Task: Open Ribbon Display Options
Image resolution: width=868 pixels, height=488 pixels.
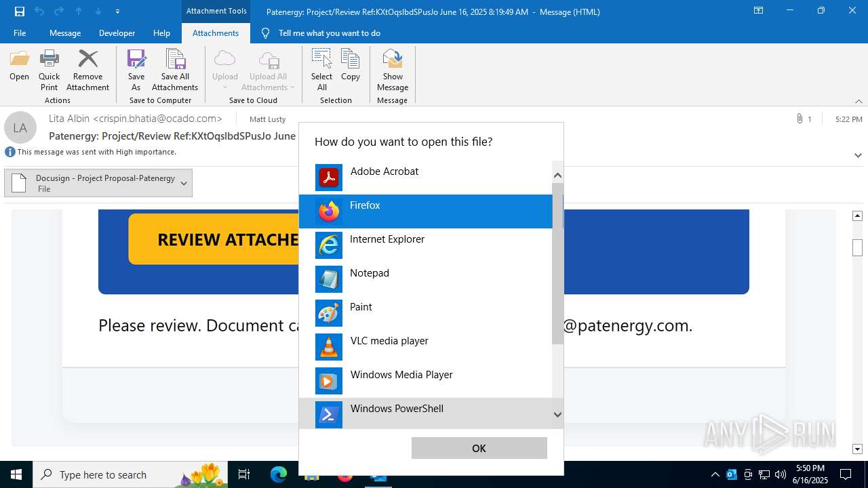Action: (x=759, y=11)
